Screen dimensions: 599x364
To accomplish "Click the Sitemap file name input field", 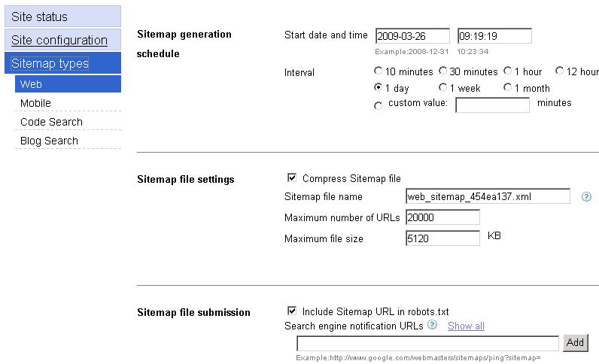I will 488,196.
